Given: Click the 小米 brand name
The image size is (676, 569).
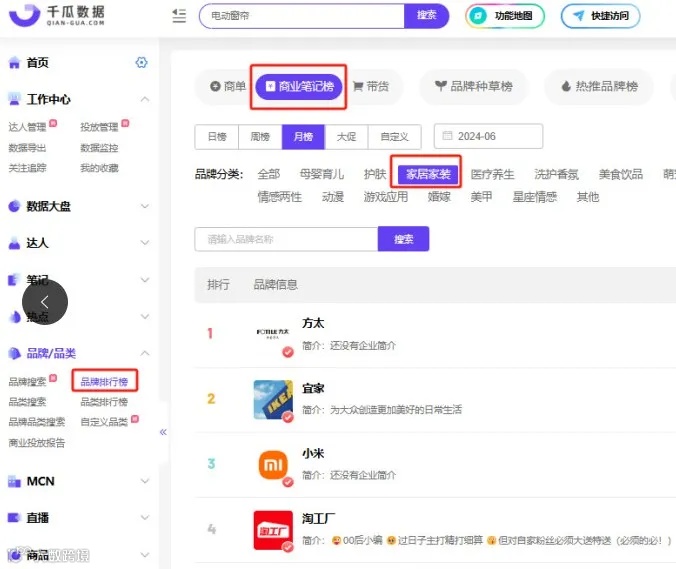Looking at the screenshot, I should pyautogui.click(x=313, y=453).
